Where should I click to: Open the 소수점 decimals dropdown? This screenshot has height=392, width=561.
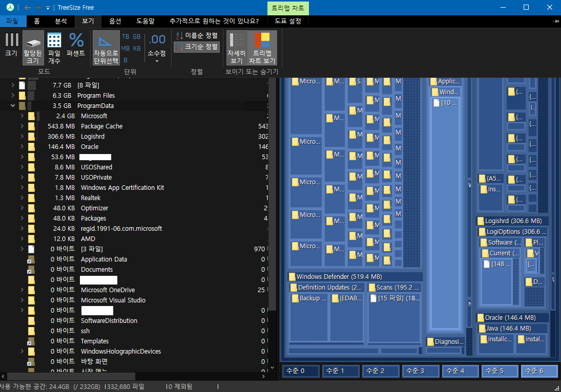(x=157, y=48)
